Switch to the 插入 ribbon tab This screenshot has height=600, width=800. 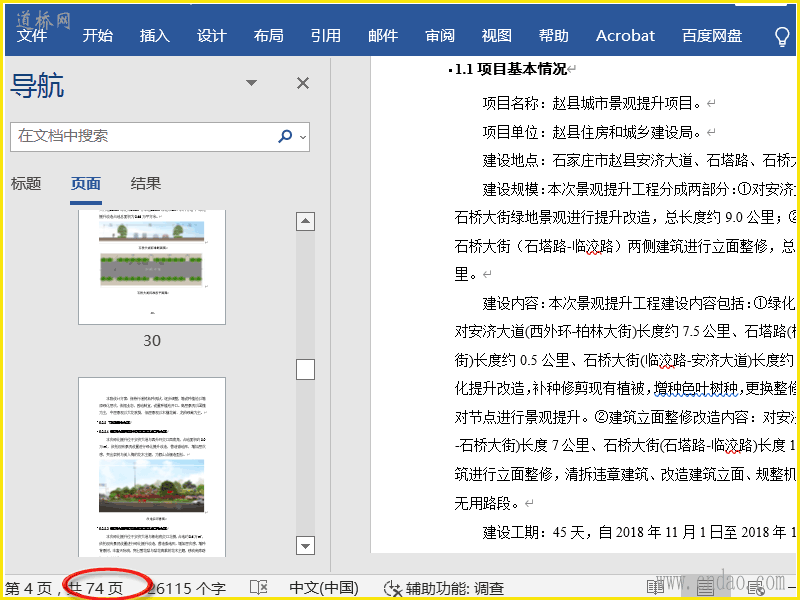click(155, 36)
